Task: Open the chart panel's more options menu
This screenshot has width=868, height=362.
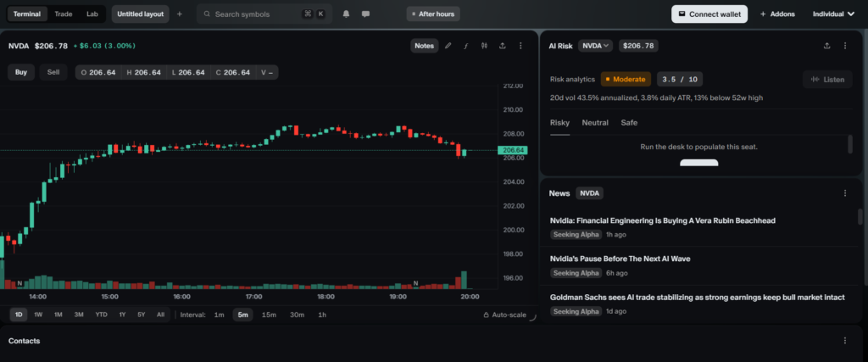Action: pyautogui.click(x=521, y=46)
